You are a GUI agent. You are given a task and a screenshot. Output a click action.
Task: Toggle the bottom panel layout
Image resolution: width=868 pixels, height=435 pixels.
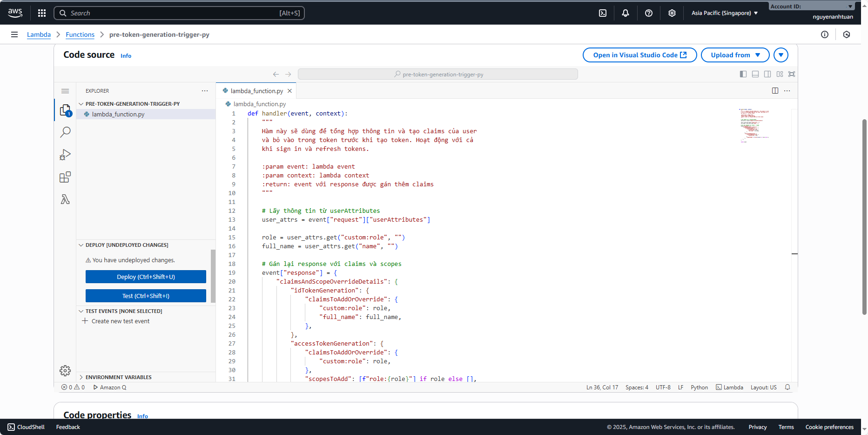click(x=755, y=74)
